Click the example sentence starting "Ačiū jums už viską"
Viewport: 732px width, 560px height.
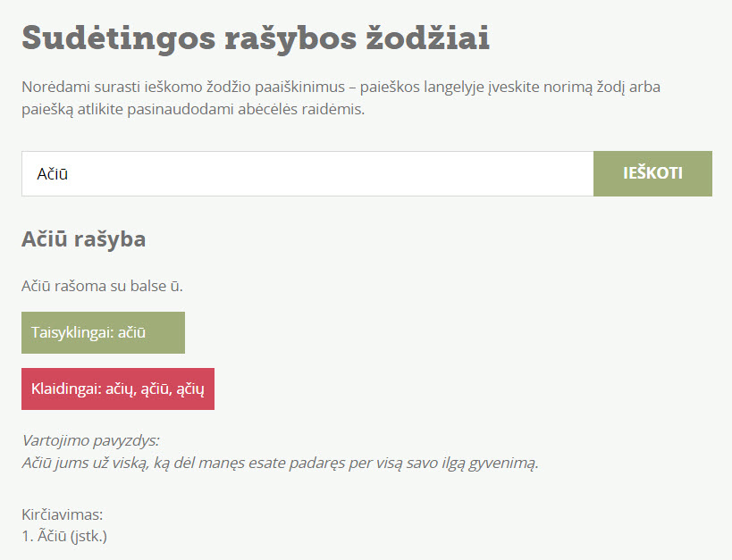point(280,464)
